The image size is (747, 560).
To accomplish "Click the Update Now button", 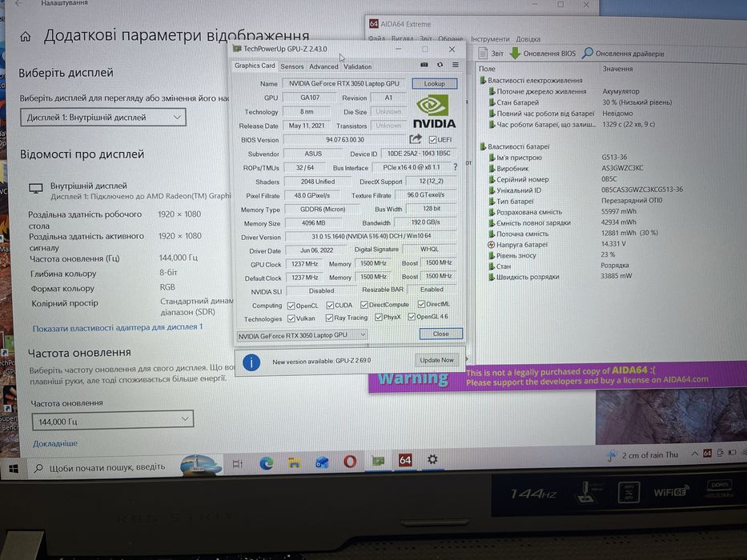I will [436, 360].
